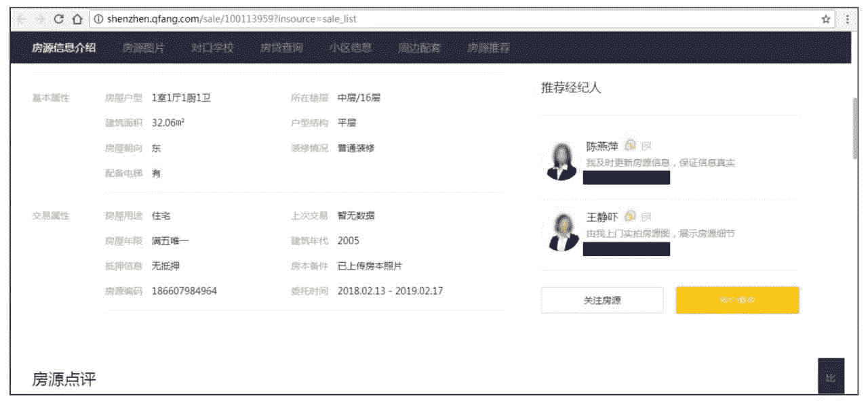Image resolution: width=868 pixels, height=403 pixels.
Task: Click agent 陈燕萍's profile photo
Action: [x=561, y=161]
